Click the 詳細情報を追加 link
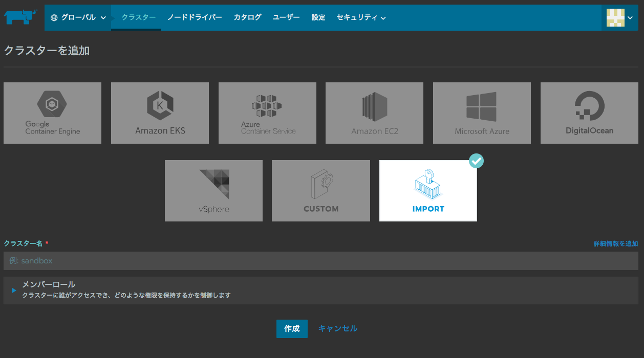Screen dimensions: 644x358 (x=616, y=244)
